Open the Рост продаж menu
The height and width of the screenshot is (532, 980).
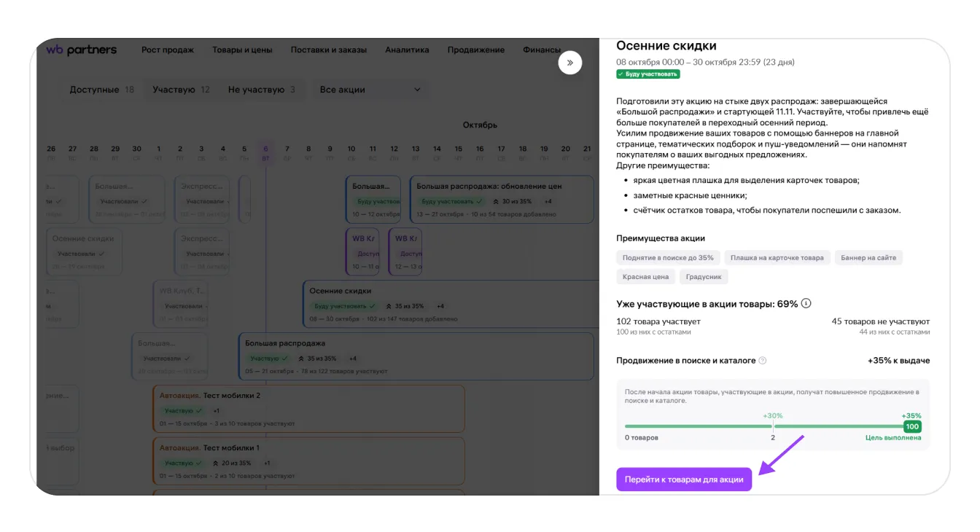click(168, 50)
